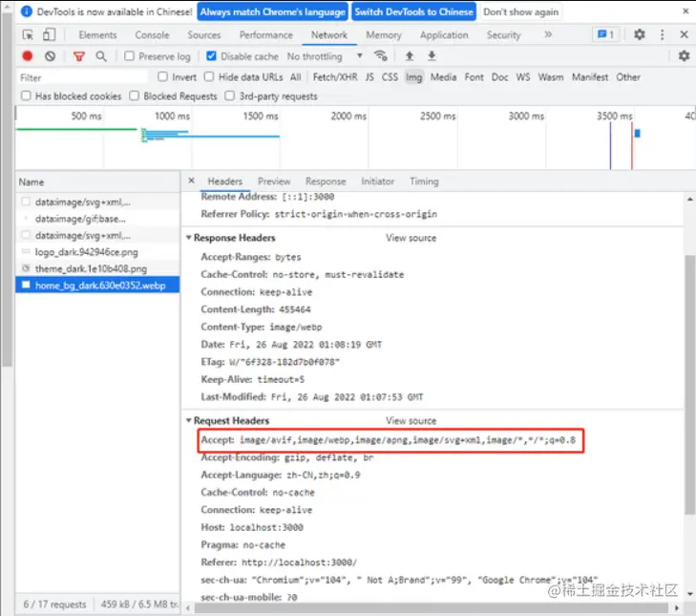Click the info icon in the language banner

click(x=27, y=11)
